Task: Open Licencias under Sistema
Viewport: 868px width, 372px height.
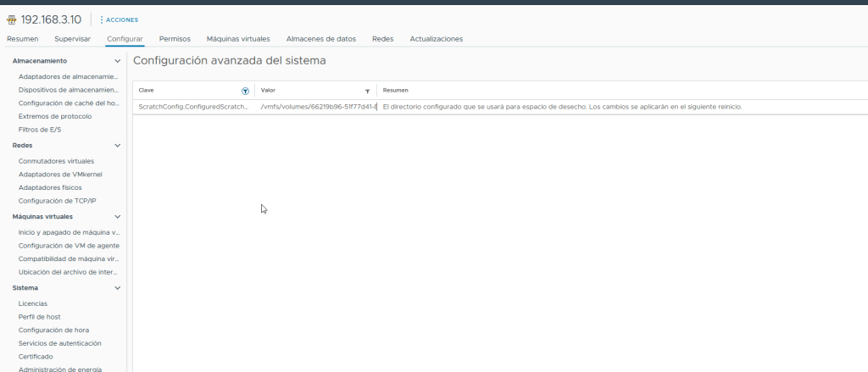Action: (33, 303)
